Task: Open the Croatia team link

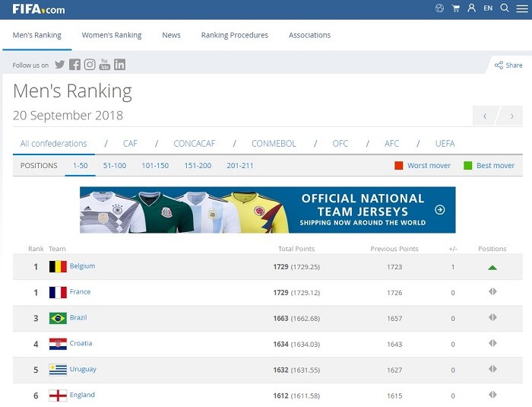Action: click(x=81, y=343)
